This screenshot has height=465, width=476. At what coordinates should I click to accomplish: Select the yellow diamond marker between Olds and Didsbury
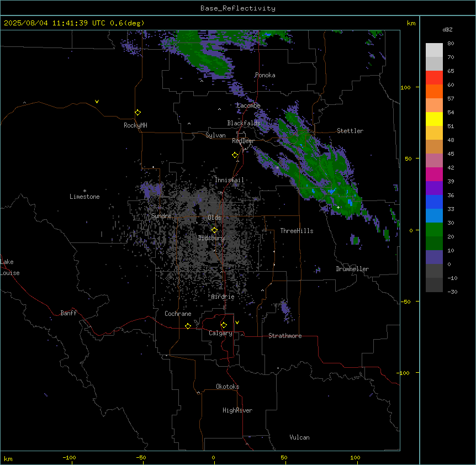(x=214, y=230)
